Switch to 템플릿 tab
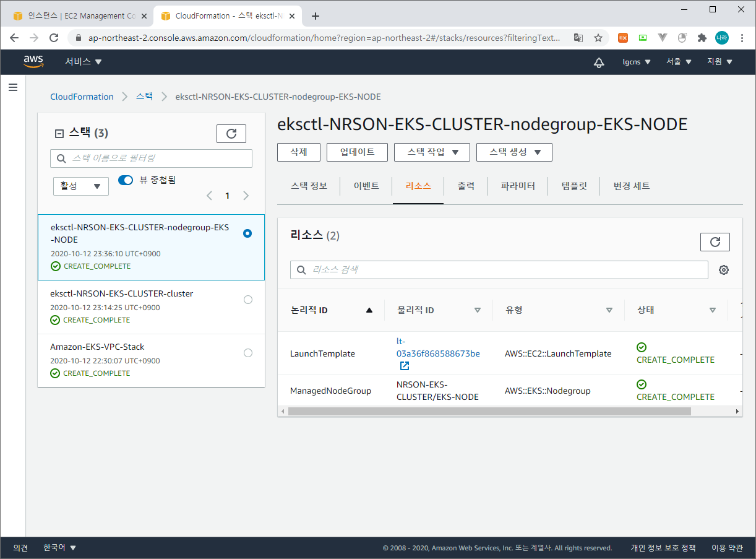This screenshot has width=756, height=559. point(574,186)
